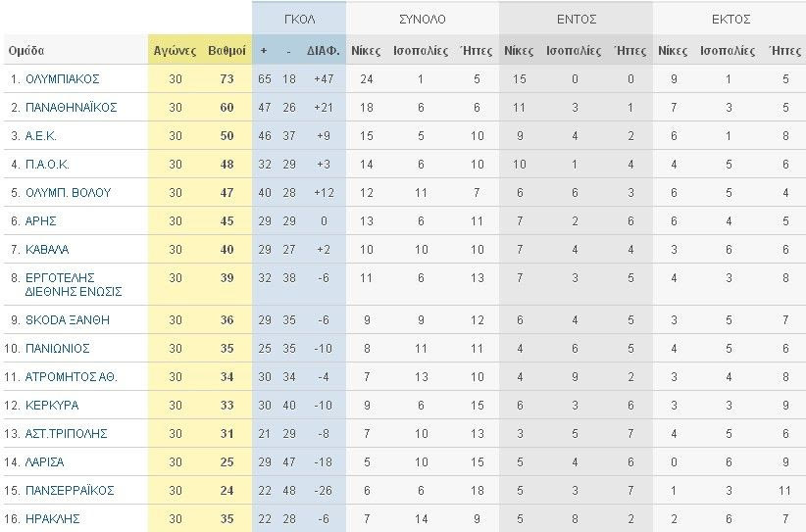Open the ΗΡΑΚΛΗΣ team link
Screen dimensions: 806x532
[52, 518]
